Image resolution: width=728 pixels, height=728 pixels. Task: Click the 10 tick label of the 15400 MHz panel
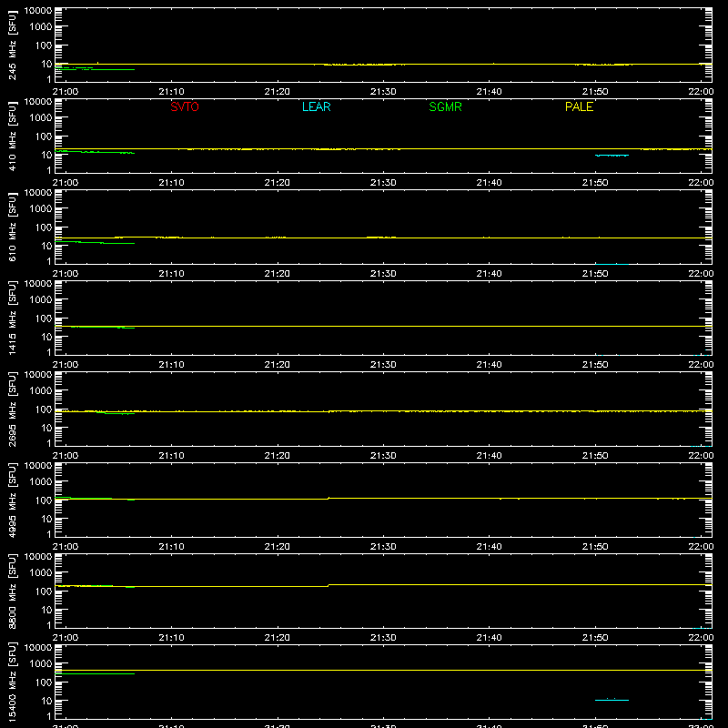(x=46, y=701)
